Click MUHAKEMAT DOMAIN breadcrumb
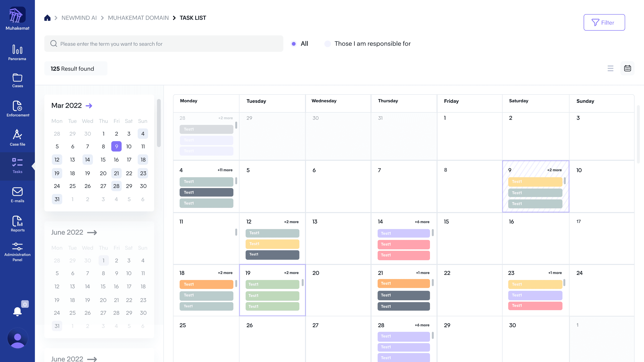Viewport: 644px width, 362px height. 138,18
